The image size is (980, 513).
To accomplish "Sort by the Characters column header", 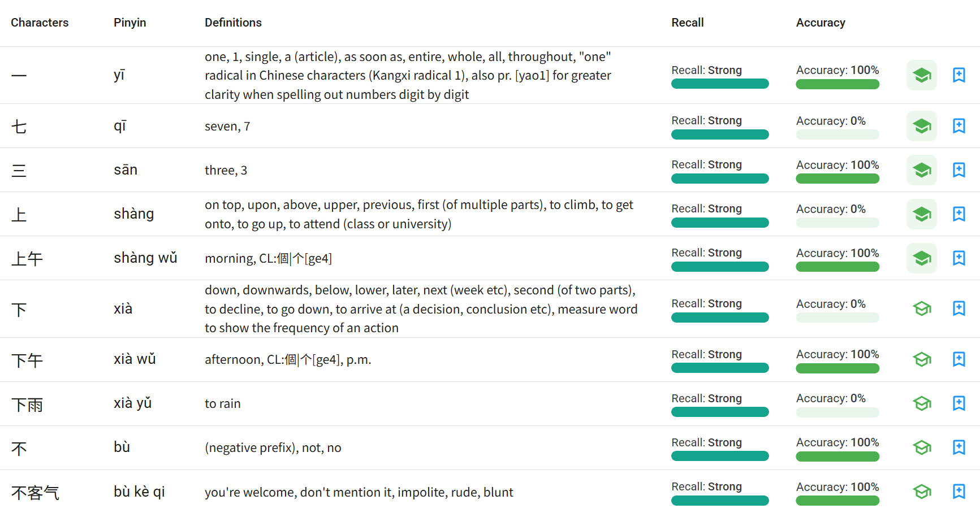I will click(40, 23).
